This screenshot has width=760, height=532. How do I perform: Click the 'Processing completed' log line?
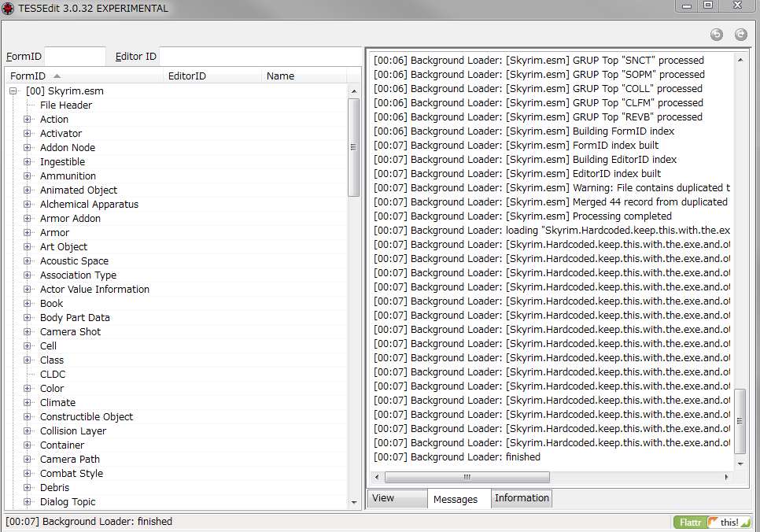pyautogui.click(x=522, y=216)
